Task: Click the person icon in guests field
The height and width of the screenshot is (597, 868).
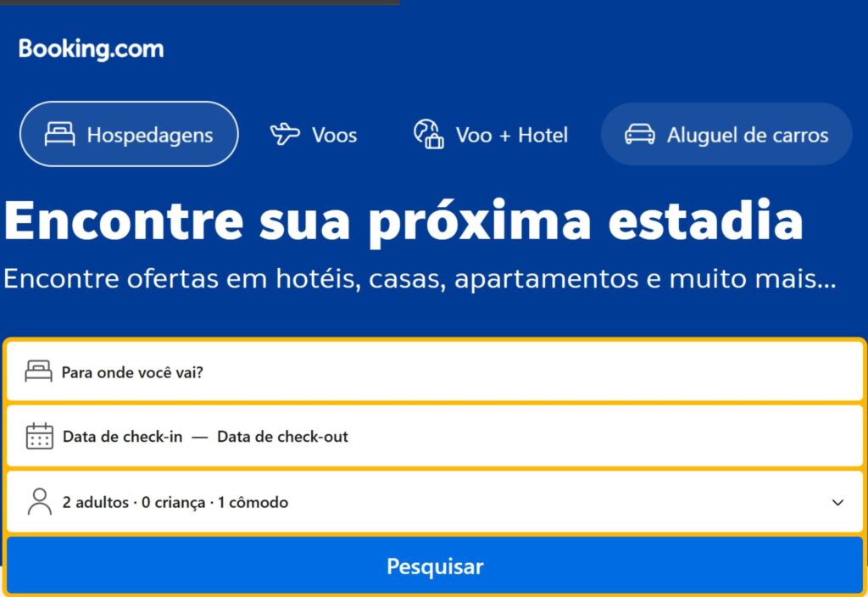Action: pyautogui.click(x=39, y=502)
